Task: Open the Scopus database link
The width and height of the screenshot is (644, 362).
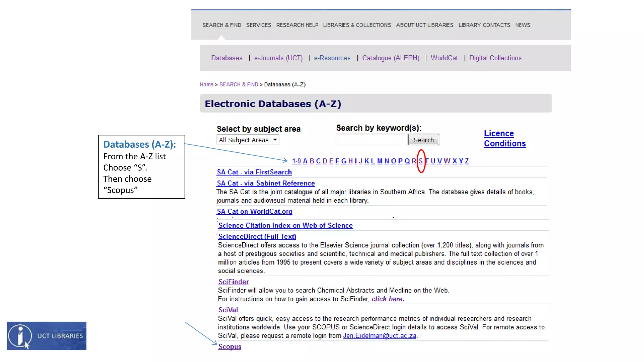Action: 230,347
